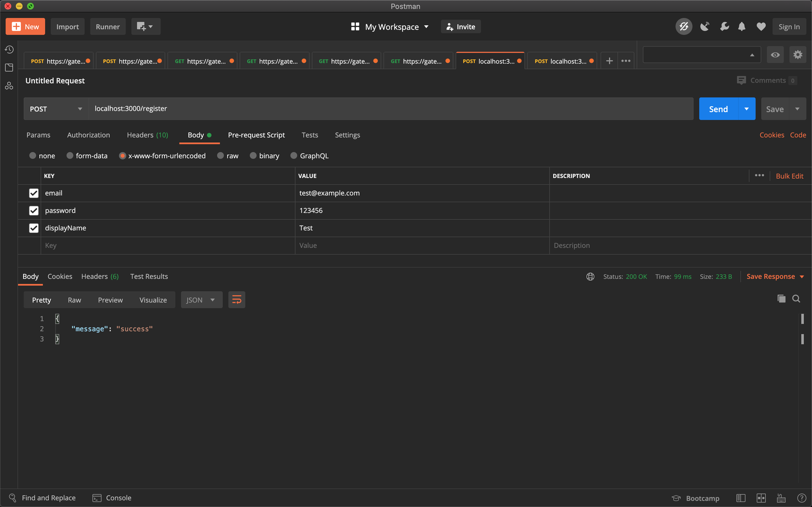The height and width of the screenshot is (507, 812).
Task: Open My Workspace dropdown
Action: (390, 27)
